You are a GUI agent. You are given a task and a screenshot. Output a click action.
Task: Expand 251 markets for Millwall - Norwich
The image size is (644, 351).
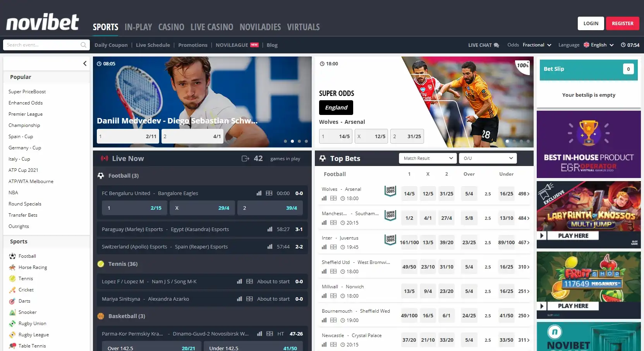524,291
